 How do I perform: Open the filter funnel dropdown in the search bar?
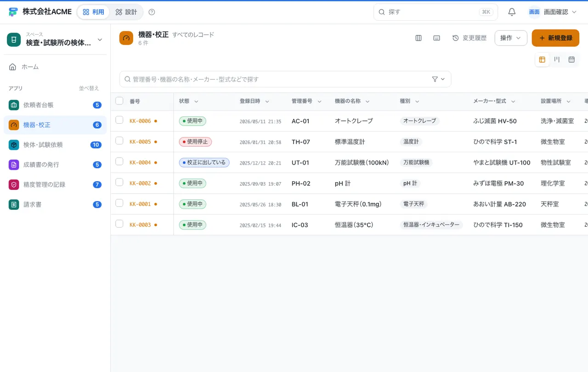pos(438,79)
